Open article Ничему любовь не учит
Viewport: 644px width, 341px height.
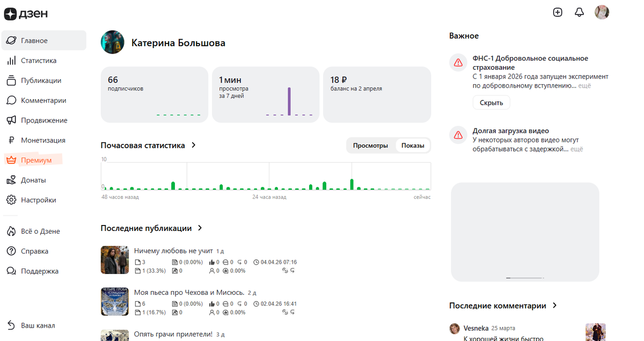coord(173,251)
